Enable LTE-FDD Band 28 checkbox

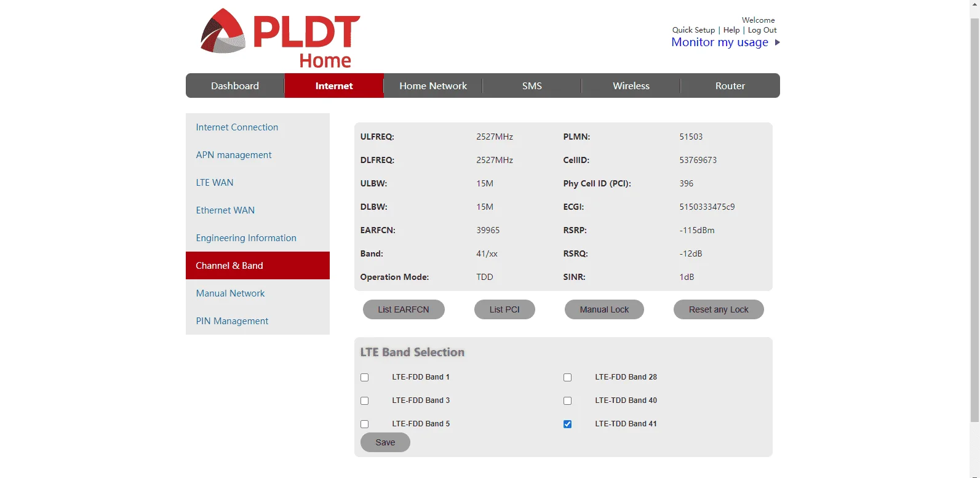tap(567, 377)
